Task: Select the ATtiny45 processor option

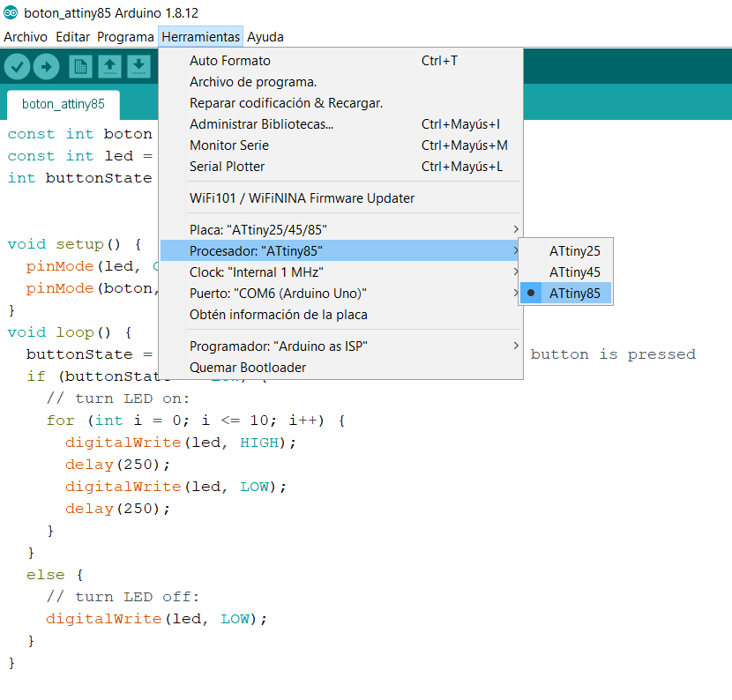Action: pyautogui.click(x=574, y=272)
